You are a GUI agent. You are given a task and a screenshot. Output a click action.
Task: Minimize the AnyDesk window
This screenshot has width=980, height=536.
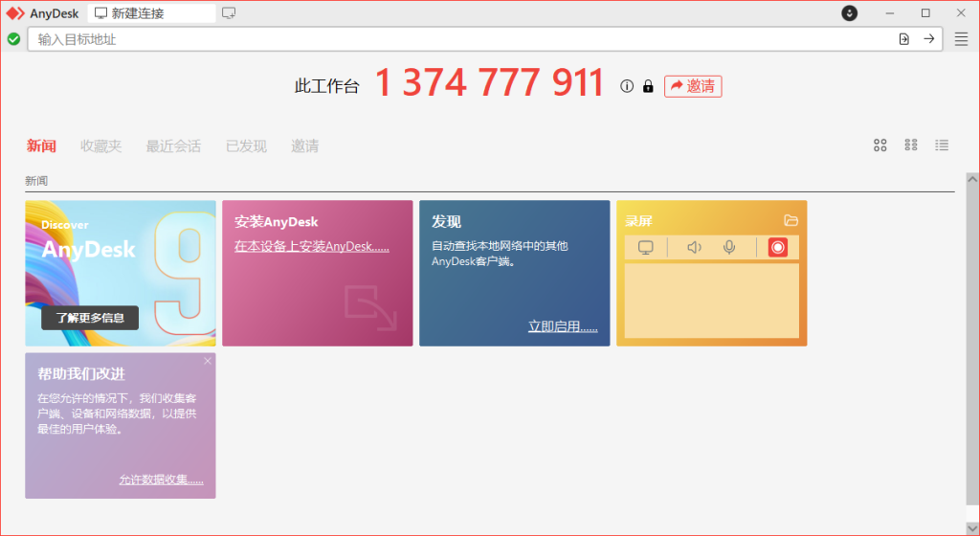[x=890, y=13]
